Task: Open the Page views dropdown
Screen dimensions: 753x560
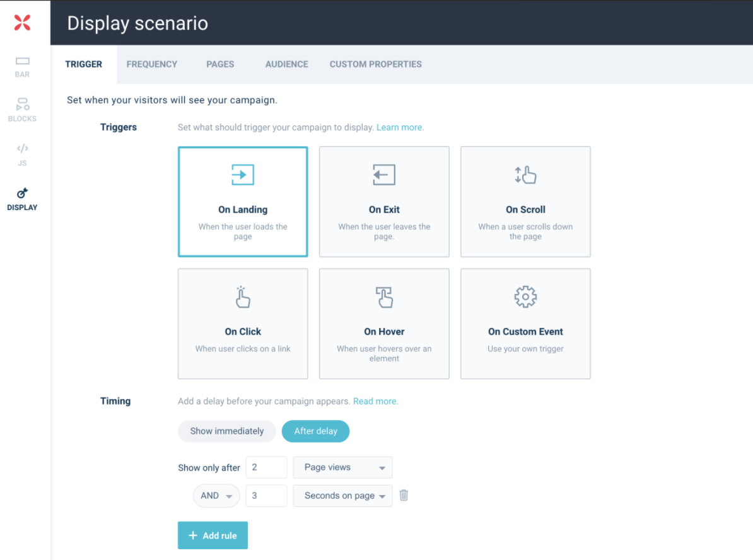Action: (342, 467)
